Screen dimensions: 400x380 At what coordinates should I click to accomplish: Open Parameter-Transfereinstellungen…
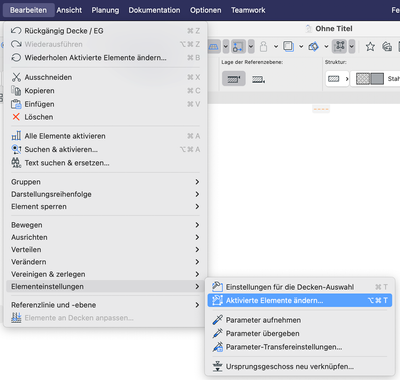(300, 347)
